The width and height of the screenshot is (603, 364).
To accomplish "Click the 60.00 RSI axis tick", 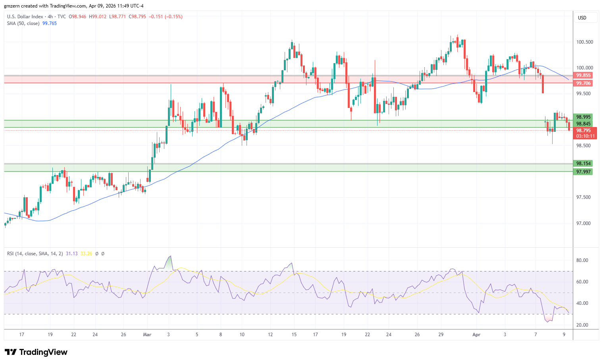I will (582, 282).
